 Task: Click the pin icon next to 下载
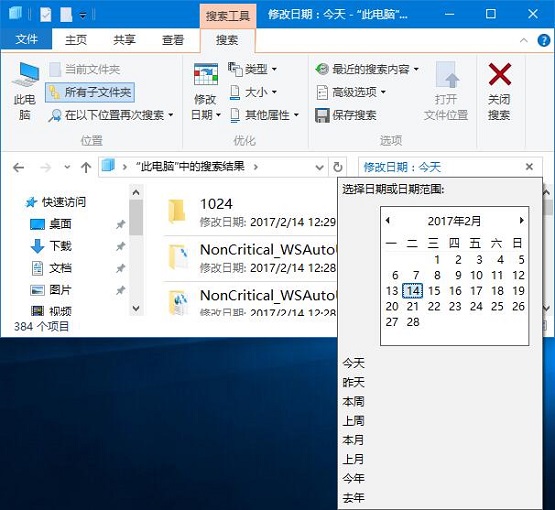120,246
